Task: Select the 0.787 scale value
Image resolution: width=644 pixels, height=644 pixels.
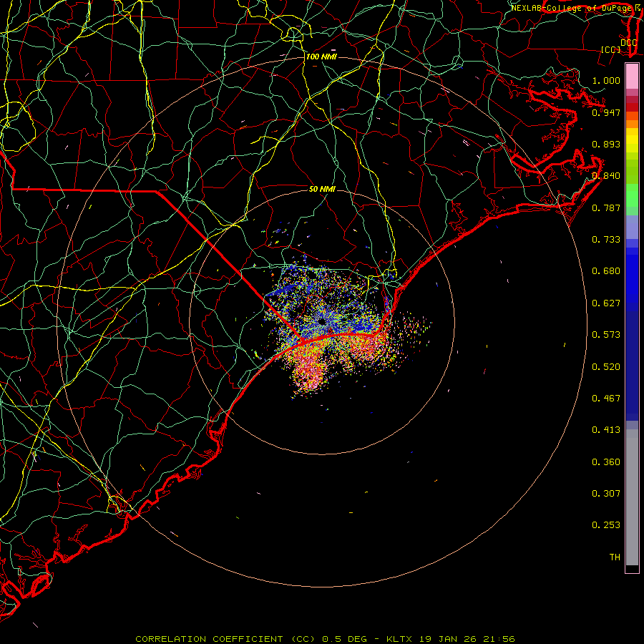Action: [606, 208]
